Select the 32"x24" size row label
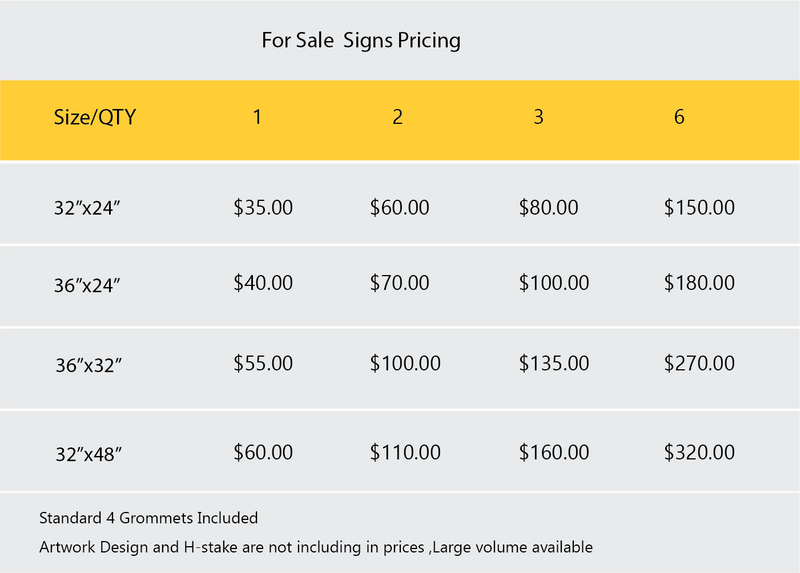The width and height of the screenshot is (800, 573). 88,209
